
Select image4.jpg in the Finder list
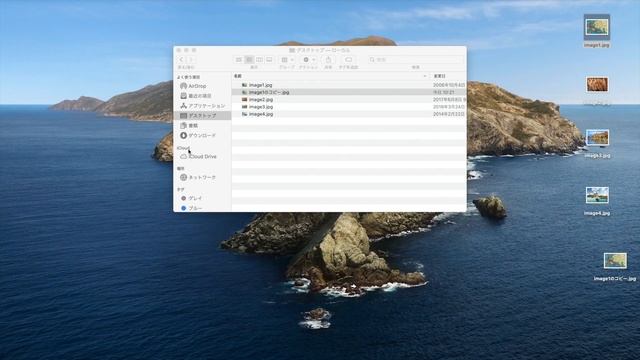pos(349,114)
